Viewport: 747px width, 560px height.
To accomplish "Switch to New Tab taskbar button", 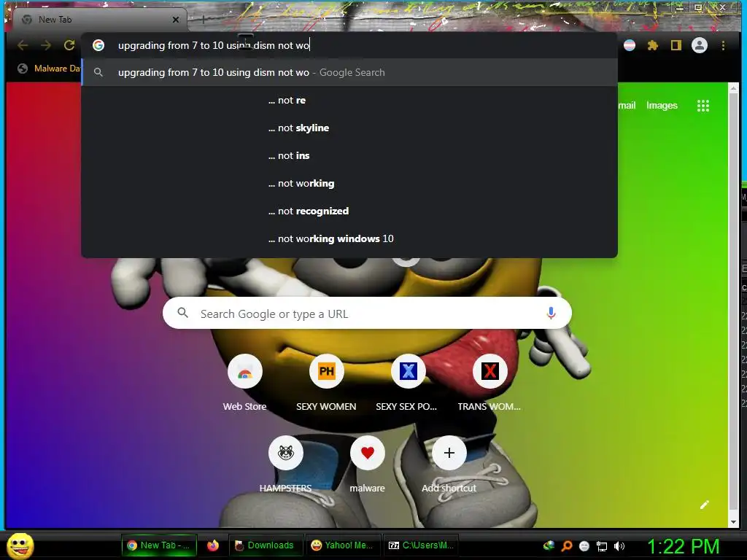I will (x=159, y=545).
